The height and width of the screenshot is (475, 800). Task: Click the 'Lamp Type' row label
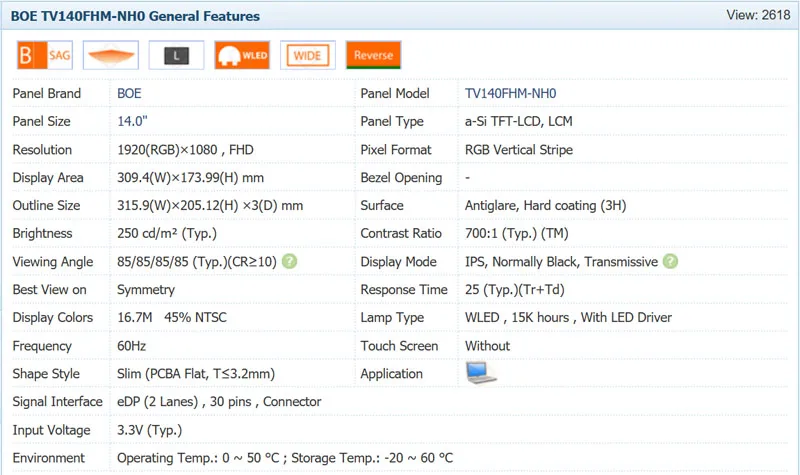click(392, 317)
